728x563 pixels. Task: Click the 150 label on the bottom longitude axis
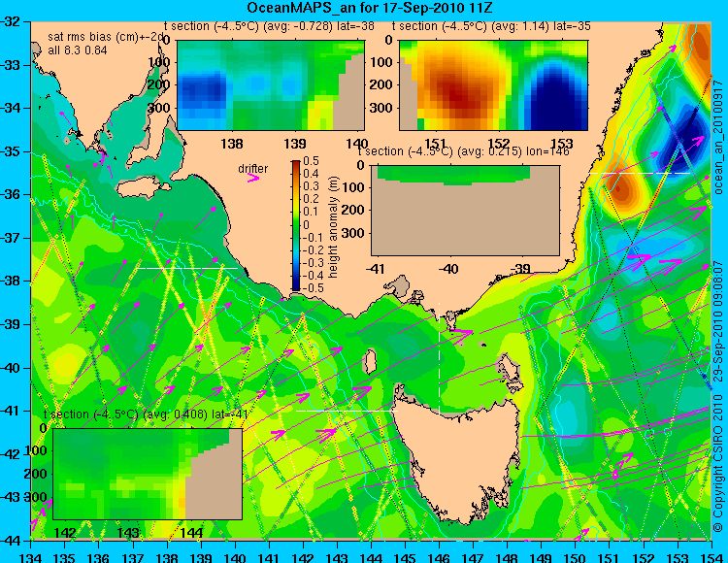pos(576,557)
